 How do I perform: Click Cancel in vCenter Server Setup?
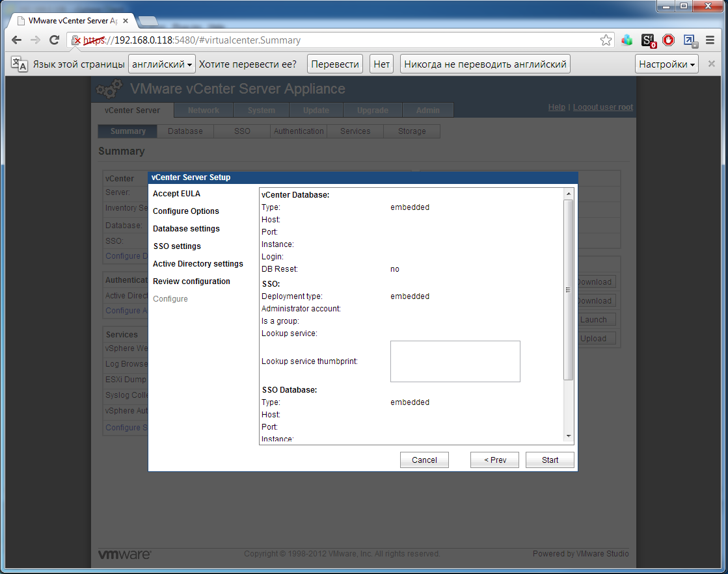click(x=424, y=460)
